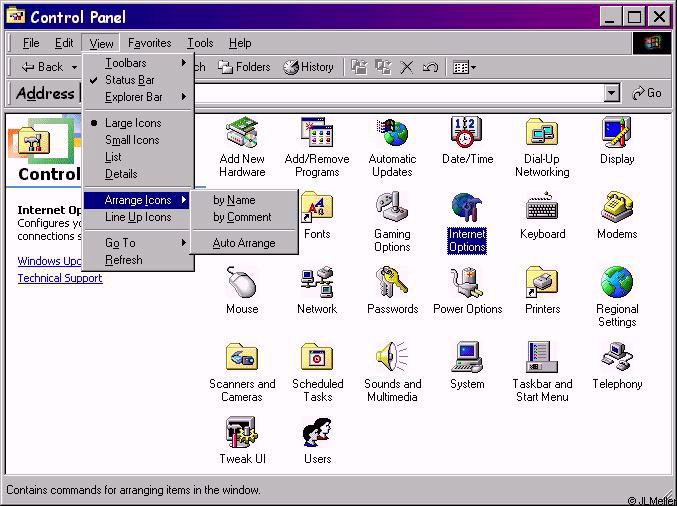Open Taskbar and Start Menu icon
The width and height of the screenshot is (677, 506).
pyautogui.click(x=542, y=357)
